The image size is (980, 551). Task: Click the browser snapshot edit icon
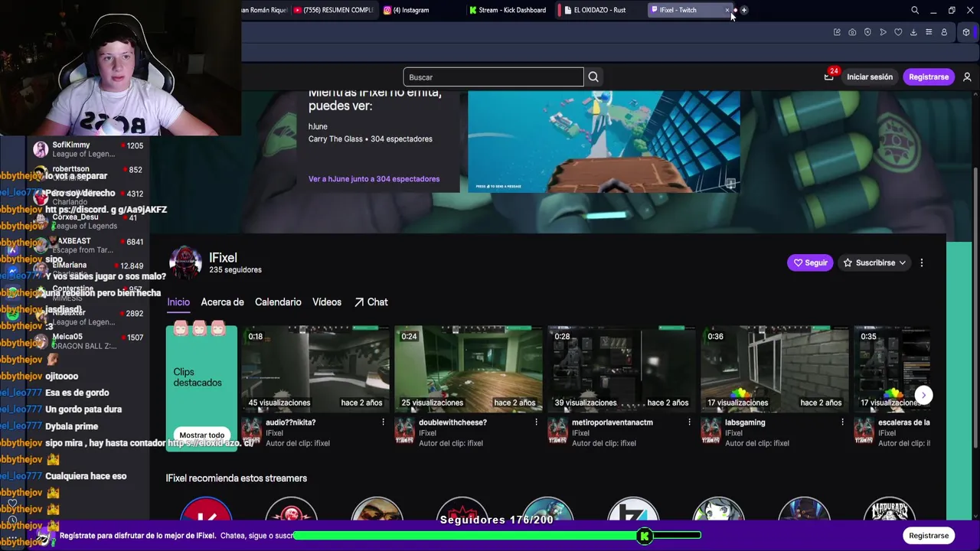(x=837, y=32)
